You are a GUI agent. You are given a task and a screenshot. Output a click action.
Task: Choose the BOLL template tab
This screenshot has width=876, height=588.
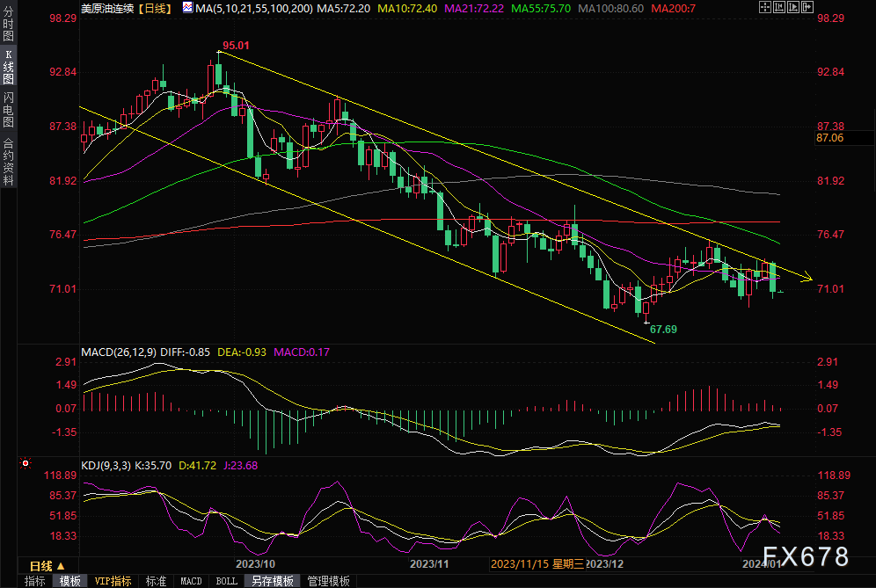pos(226,581)
